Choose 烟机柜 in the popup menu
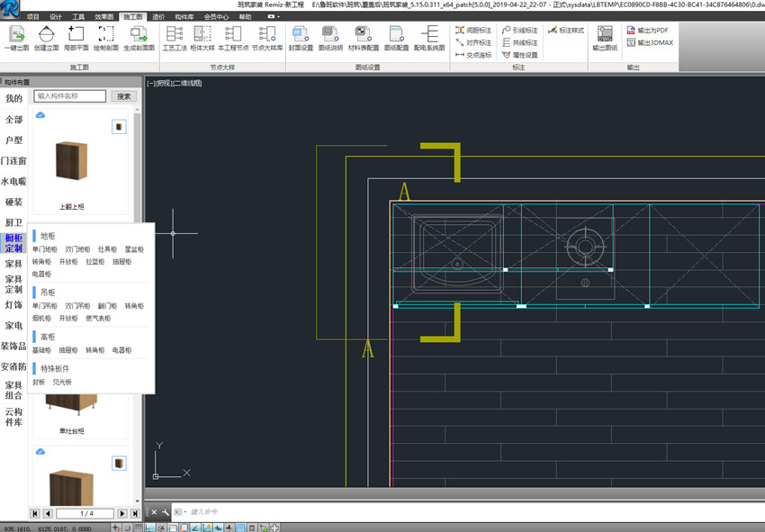 41,319
